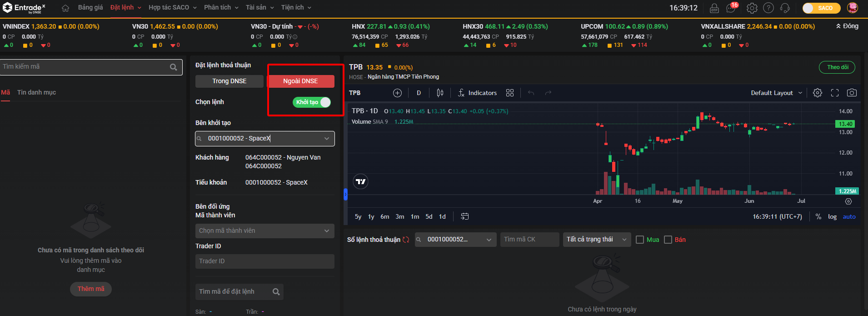Open the Tất cả trạng thái dropdown
868x316 pixels.
[596, 240]
